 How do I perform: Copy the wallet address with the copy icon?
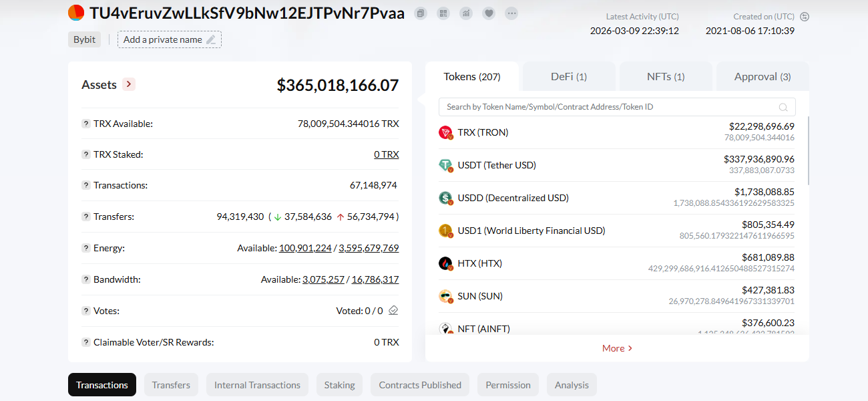tap(420, 13)
